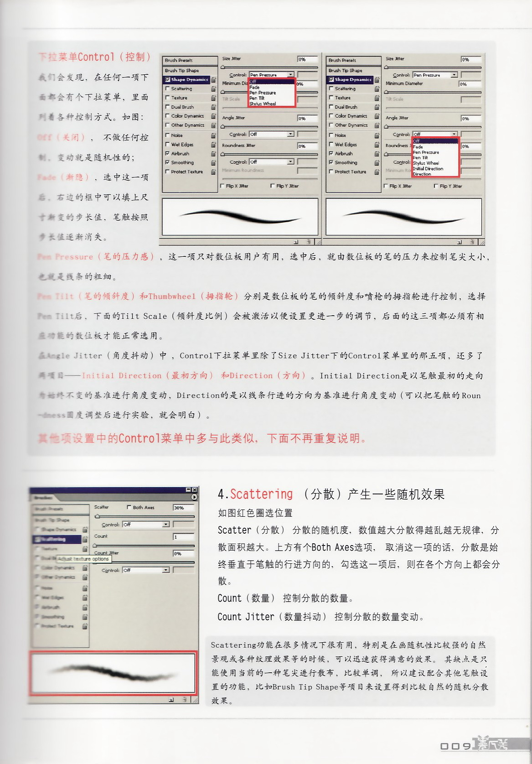532x764 pixels.
Task: Select Shape Dynamics row in left Brushes panel
Action: tap(187, 79)
